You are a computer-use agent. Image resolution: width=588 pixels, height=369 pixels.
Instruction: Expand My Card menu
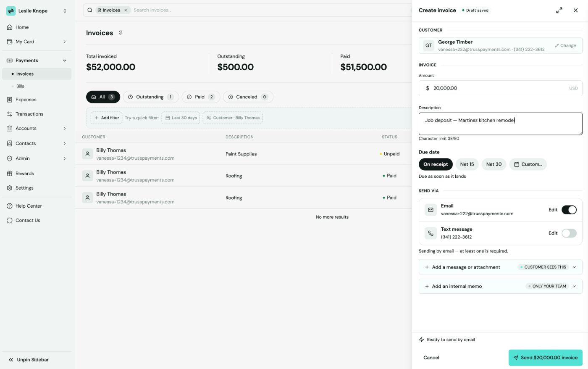37,42
